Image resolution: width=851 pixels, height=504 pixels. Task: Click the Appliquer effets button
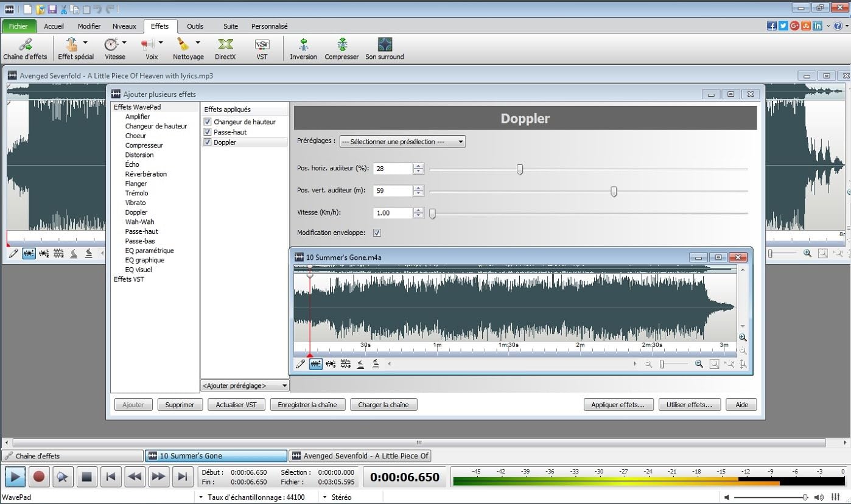coord(618,405)
